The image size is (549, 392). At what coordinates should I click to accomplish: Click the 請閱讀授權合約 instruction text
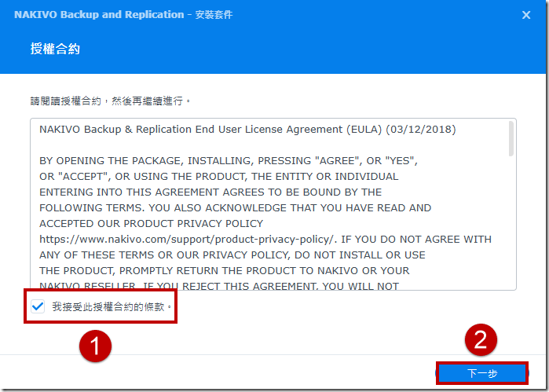[x=111, y=101]
